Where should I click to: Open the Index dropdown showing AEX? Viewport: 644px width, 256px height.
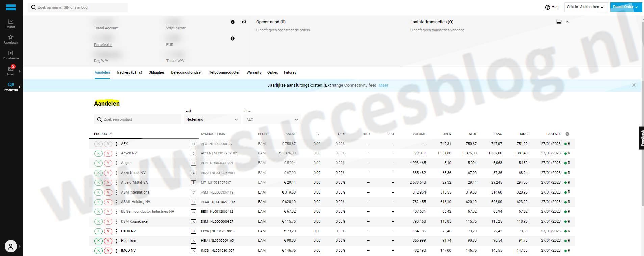click(x=272, y=119)
